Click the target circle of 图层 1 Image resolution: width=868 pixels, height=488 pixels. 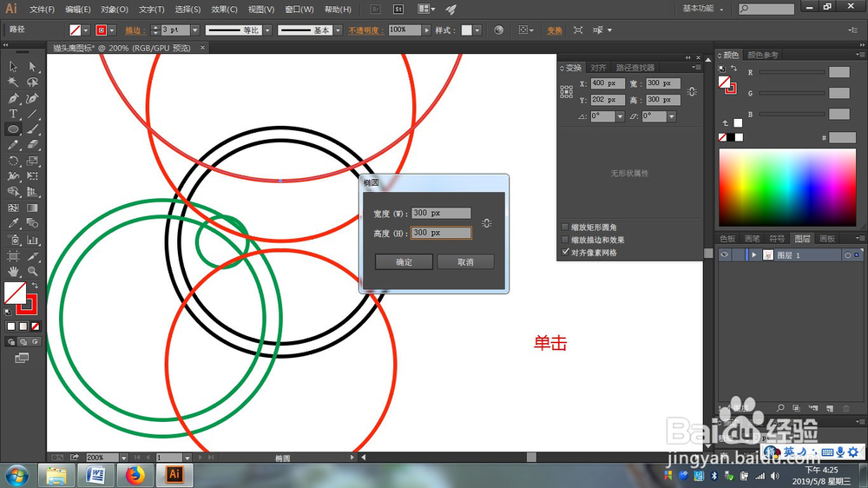(847, 255)
